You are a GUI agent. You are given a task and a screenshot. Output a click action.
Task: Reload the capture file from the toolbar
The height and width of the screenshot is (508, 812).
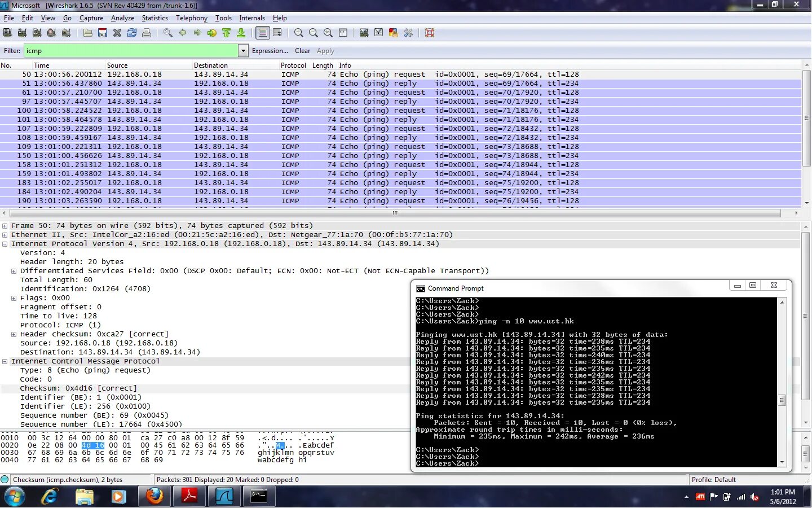pyautogui.click(x=132, y=33)
